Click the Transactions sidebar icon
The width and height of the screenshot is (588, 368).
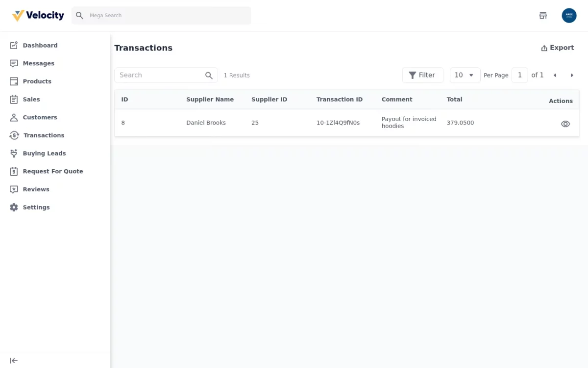click(x=14, y=135)
